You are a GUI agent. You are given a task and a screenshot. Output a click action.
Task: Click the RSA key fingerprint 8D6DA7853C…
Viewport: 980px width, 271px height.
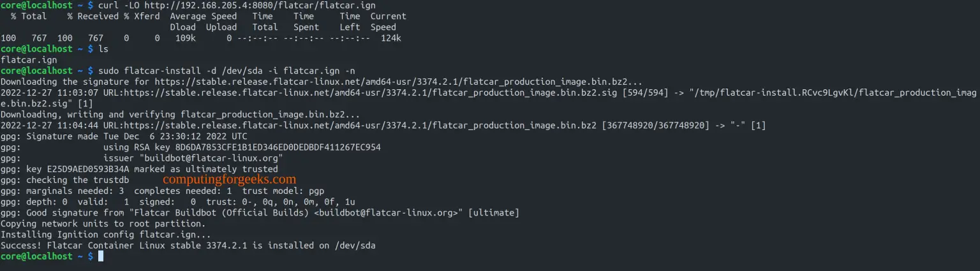(268, 147)
